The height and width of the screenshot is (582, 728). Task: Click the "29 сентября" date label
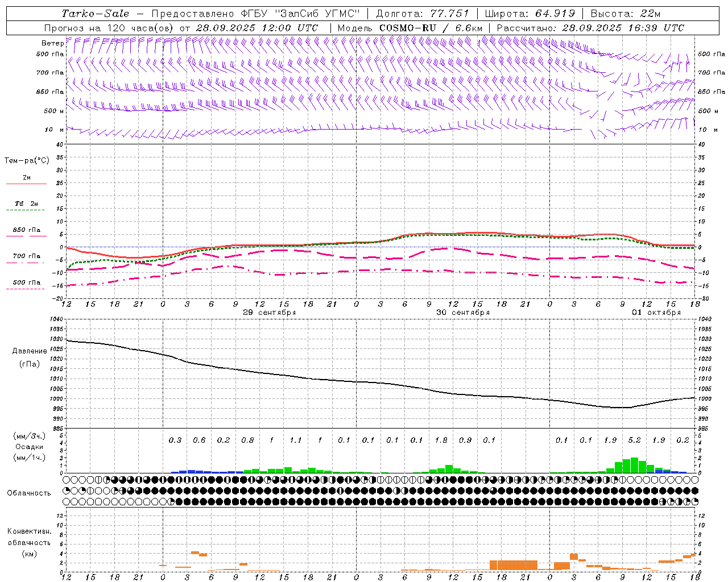pos(270,313)
